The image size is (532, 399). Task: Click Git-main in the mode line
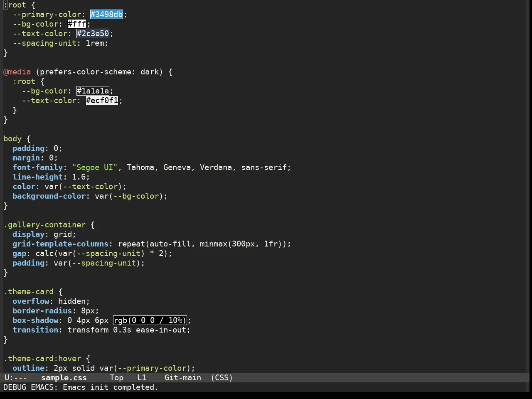point(183,378)
